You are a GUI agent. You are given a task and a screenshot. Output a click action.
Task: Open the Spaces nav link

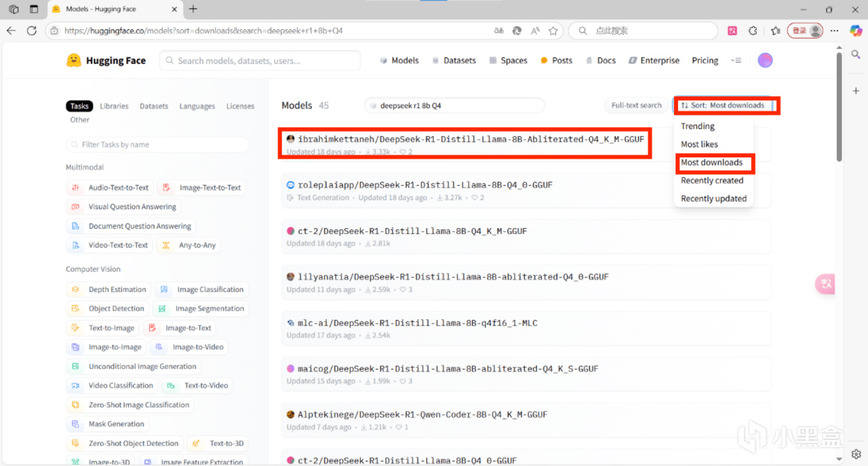[508, 60]
